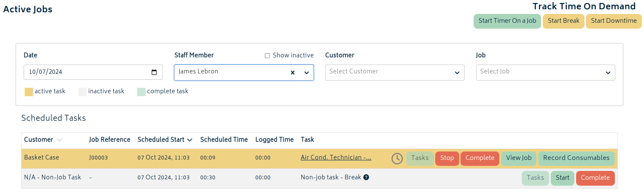Screen dimensions: 644x192
Task: Click the active task yellow color swatch
Action: click(x=29, y=92)
